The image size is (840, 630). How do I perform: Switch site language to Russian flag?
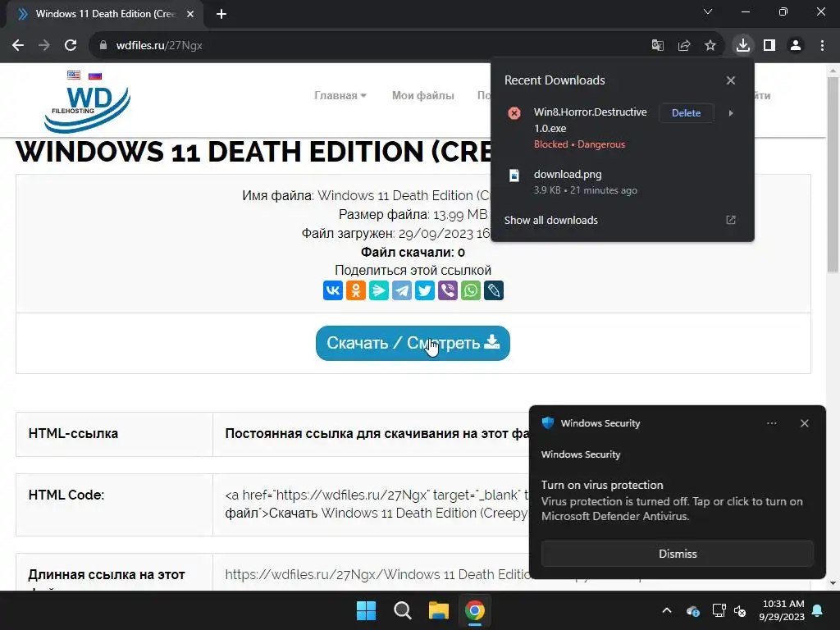95,75
